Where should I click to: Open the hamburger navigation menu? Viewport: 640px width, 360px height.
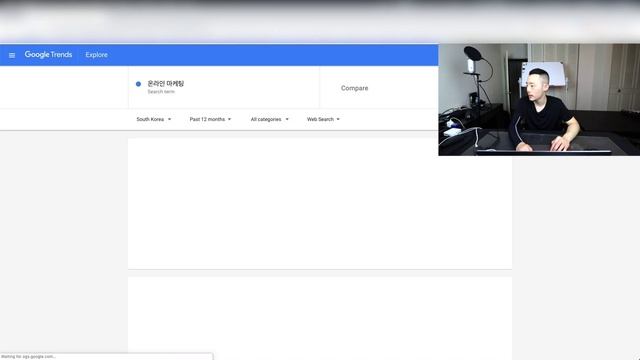click(12, 55)
